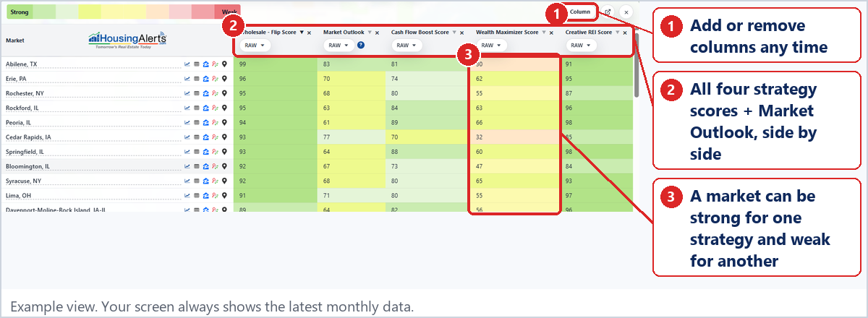Screen dimensions: 868x318
Task: Click the Wealth Maximizer Score column title
Action: pyautogui.click(x=507, y=33)
